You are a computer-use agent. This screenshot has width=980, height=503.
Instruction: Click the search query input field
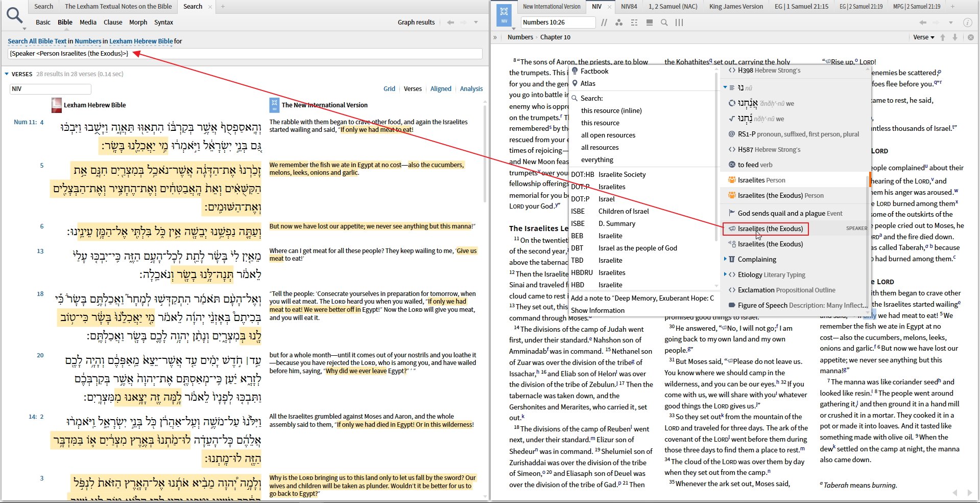tap(245, 54)
